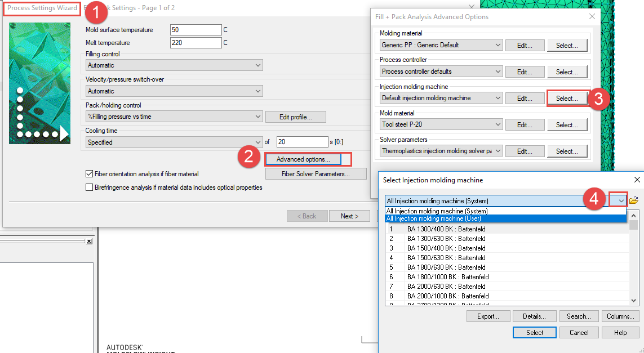The height and width of the screenshot is (353, 644).
Task: Search the injection molding machine list
Action: point(579,316)
